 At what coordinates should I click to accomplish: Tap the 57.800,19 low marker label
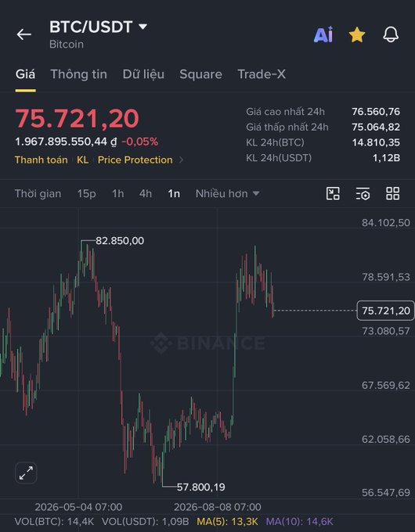[200, 487]
